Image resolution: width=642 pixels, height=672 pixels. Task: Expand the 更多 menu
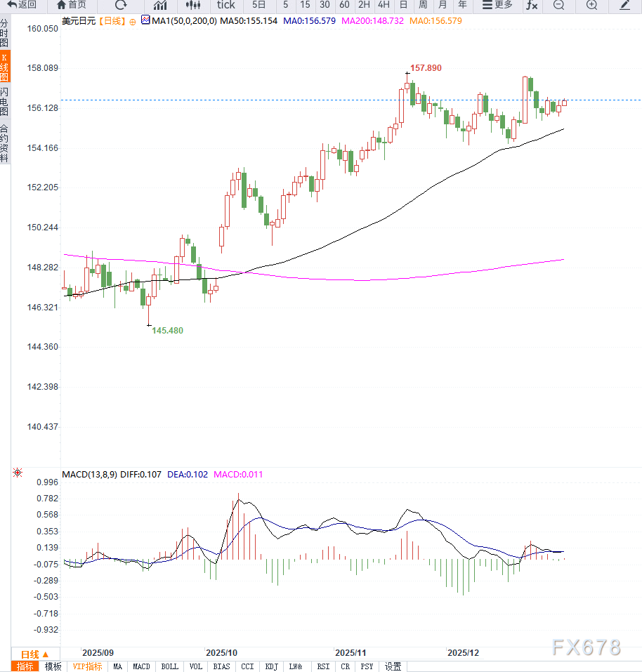click(497, 5)
